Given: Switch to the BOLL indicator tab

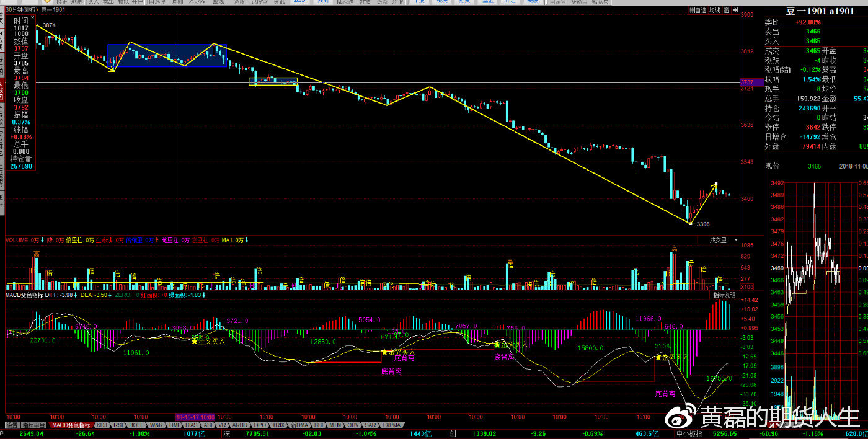Looking at the screenshot, I should pyautogui.click(x=137, y=425).
